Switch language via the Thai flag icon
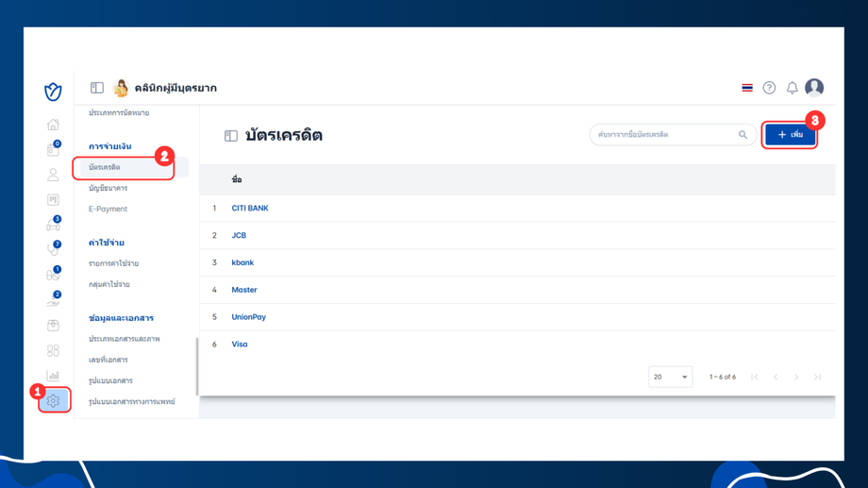This screenshot has width=868, height=488. pos(747,88)
